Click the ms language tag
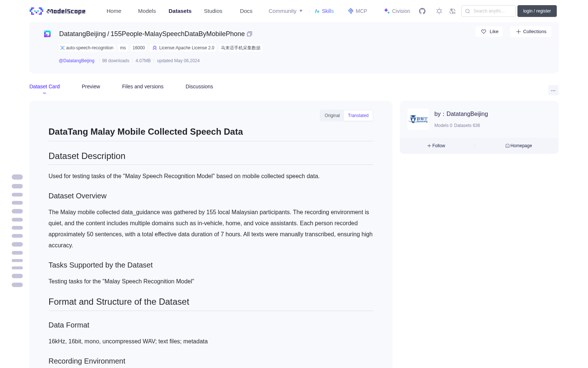The image size is (588, 368). 123,48
